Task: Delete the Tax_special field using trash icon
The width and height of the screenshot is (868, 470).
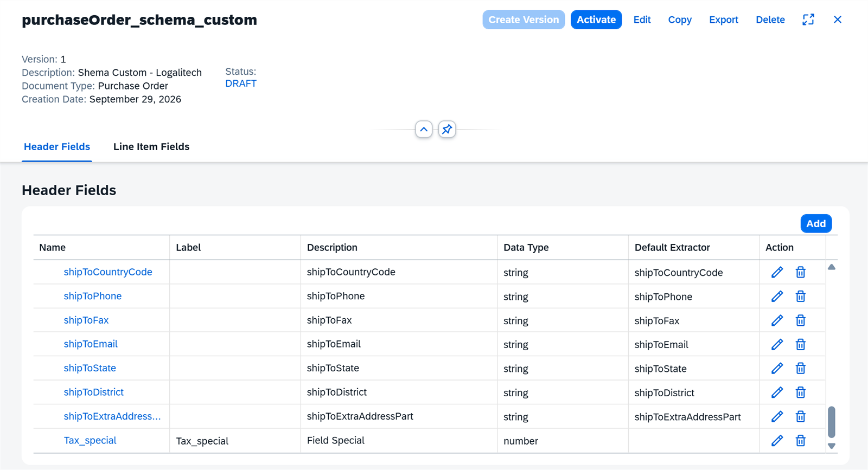Action: point(800,441)
